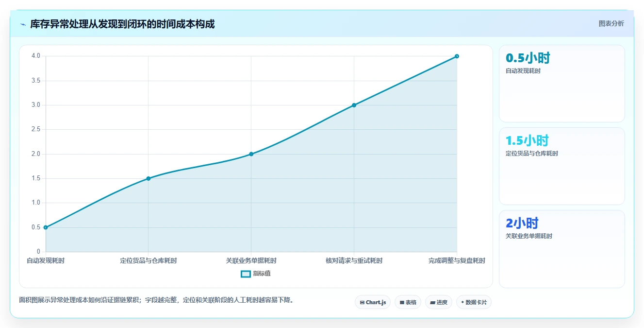
Task: Click the data point at 核对请求与重试耗时
Action: coord(354,105)
